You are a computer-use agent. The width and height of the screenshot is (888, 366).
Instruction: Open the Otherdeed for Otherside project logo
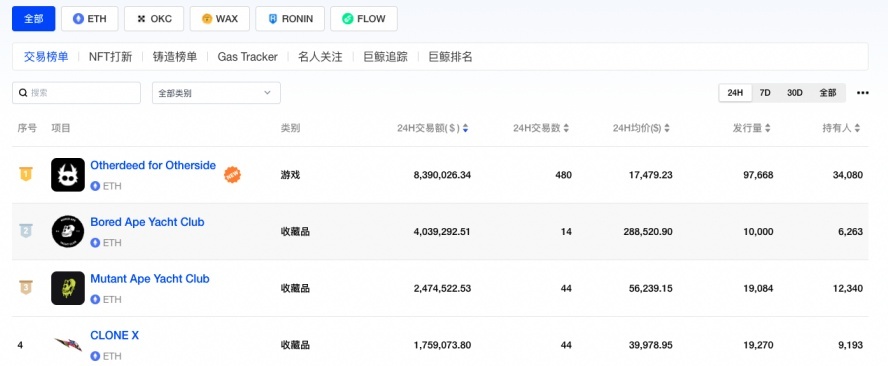click(x=68, y=175)
